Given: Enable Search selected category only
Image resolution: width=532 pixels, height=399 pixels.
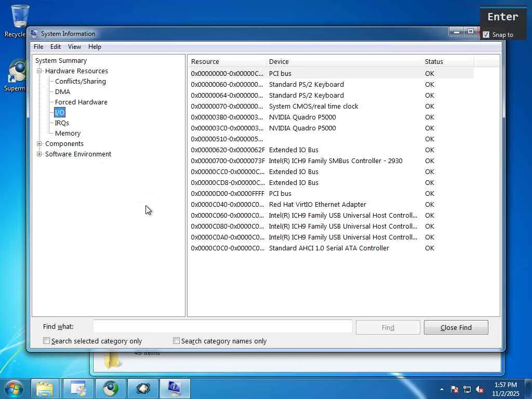Looking at the screenshot, I should (46, 341).
